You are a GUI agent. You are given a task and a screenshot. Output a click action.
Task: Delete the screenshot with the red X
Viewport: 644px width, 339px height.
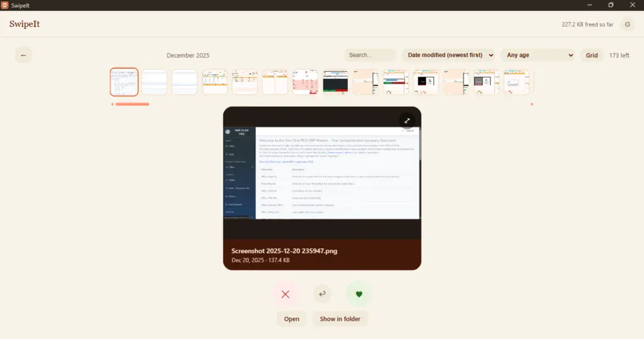click(x=286, y=294)
